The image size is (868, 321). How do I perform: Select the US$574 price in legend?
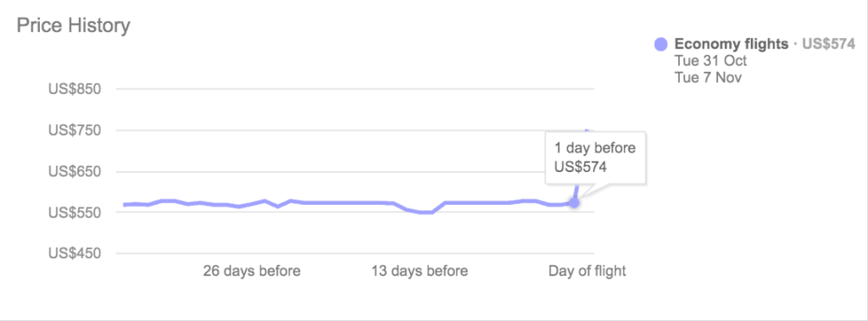click(828, 44)
